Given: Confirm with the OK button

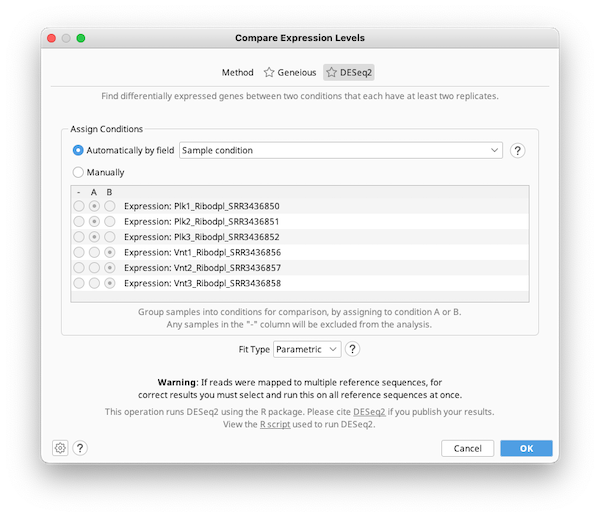Looking at the screenshot, I should 527,448.
